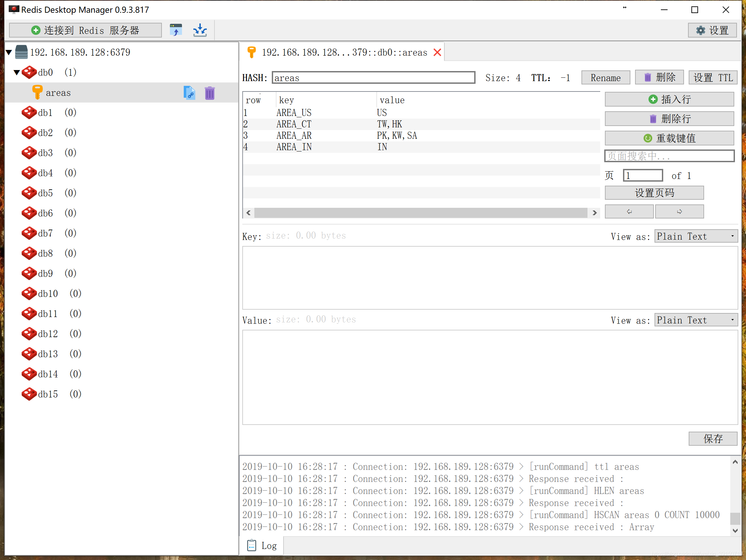Click the Delete key trash icon
The height and width of the screenshot is (560, 746).
click(x=210, y=92)
